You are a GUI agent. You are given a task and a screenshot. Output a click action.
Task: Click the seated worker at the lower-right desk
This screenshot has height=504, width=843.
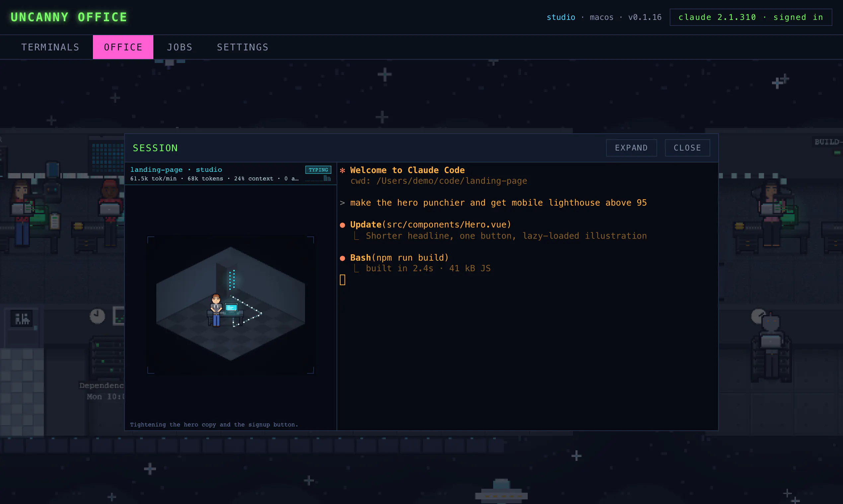[x=771, y=346]
